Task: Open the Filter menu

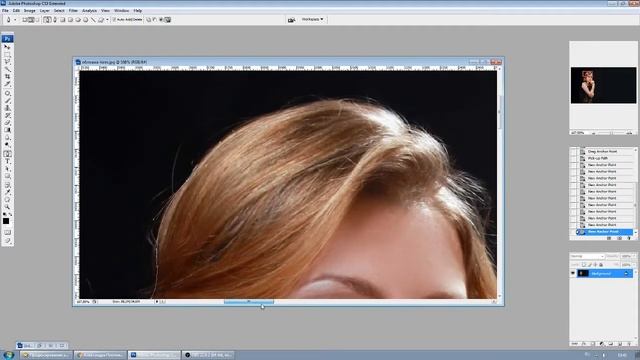Action: point(73,11)
